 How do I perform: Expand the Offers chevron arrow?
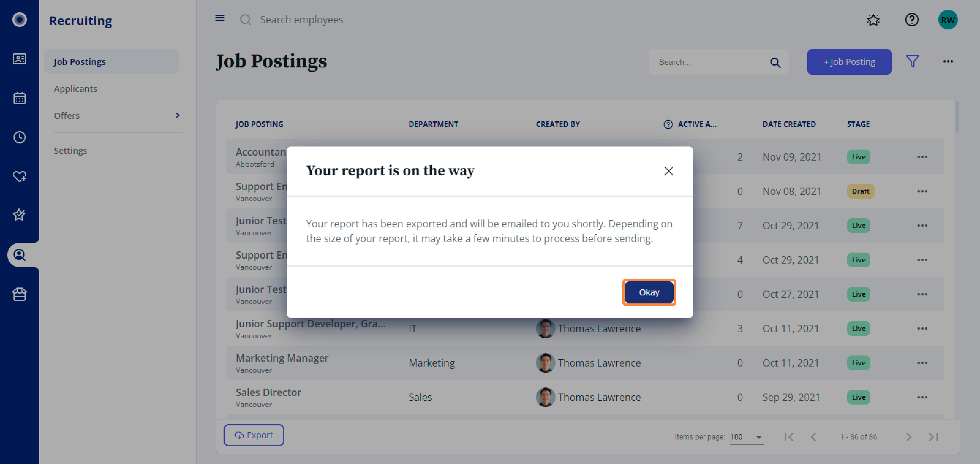pyautogui.click(x=177, y=115)
